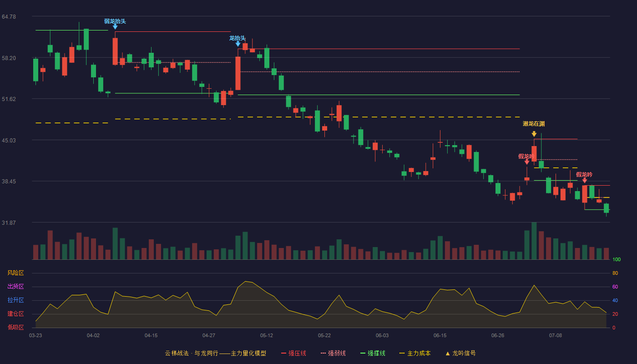Click the 64.78 price axis label
Screen dimensions: 637x364
9,17
